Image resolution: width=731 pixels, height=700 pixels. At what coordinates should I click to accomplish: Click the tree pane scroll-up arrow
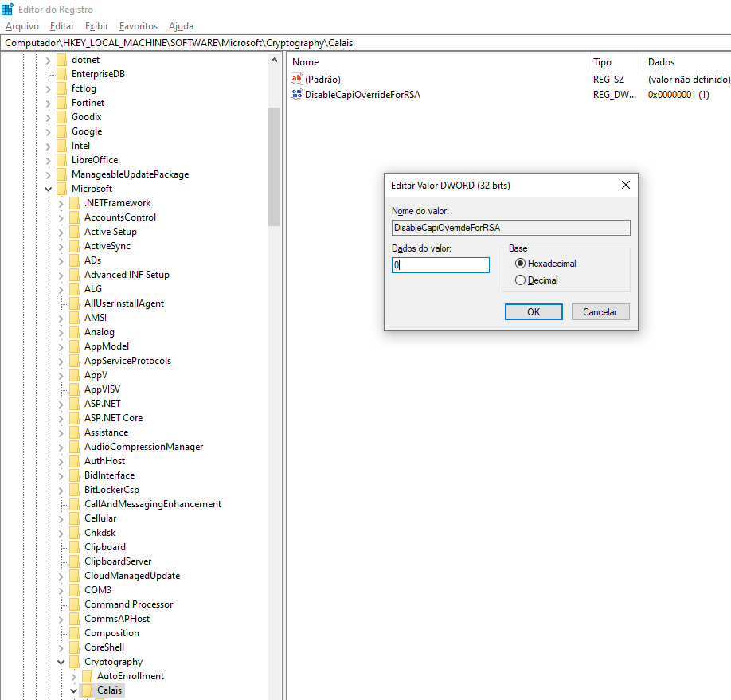274,60
